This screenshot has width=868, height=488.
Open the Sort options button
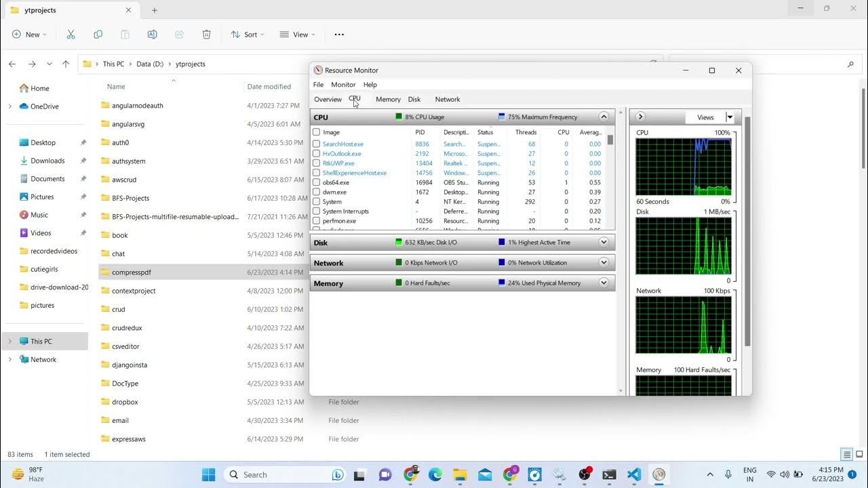point(247,35)
